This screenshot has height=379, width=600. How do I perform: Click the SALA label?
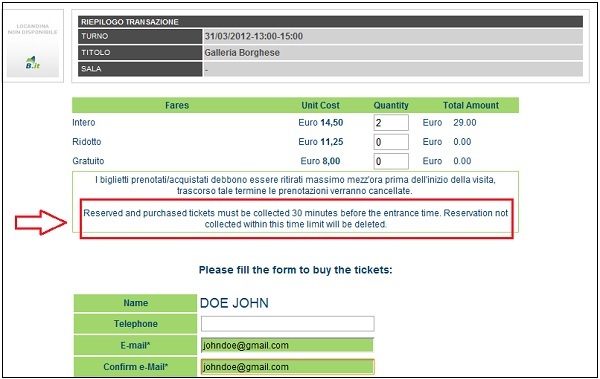(x=140, y=69)
